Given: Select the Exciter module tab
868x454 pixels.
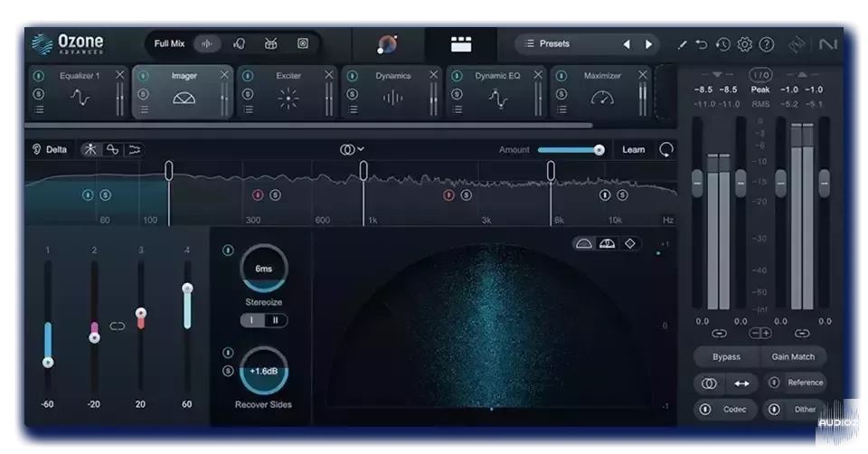Looking at the screenshot, I should (x=287, y=92).
